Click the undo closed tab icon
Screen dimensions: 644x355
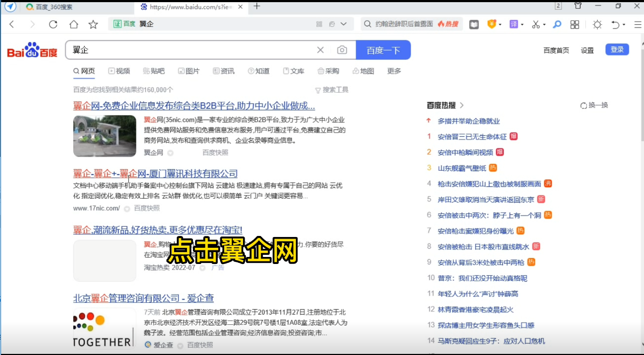point(615,25)
